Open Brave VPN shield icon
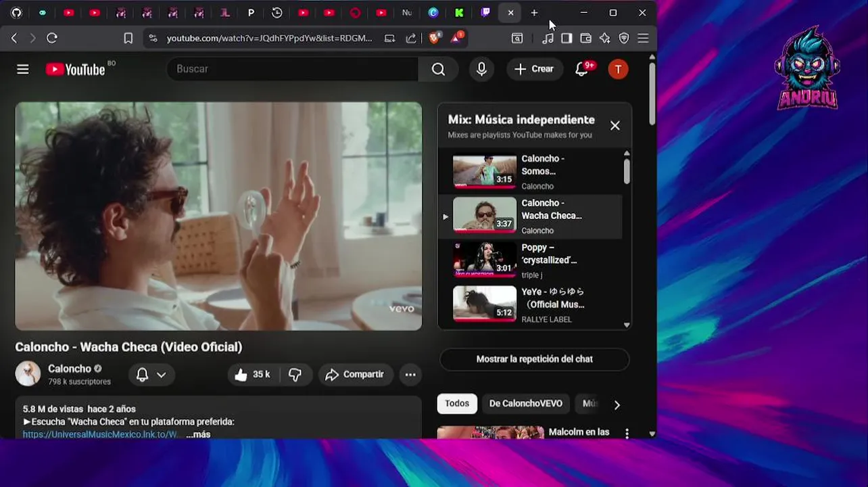This screenshot has height=487, width=868. coord(624,38)
